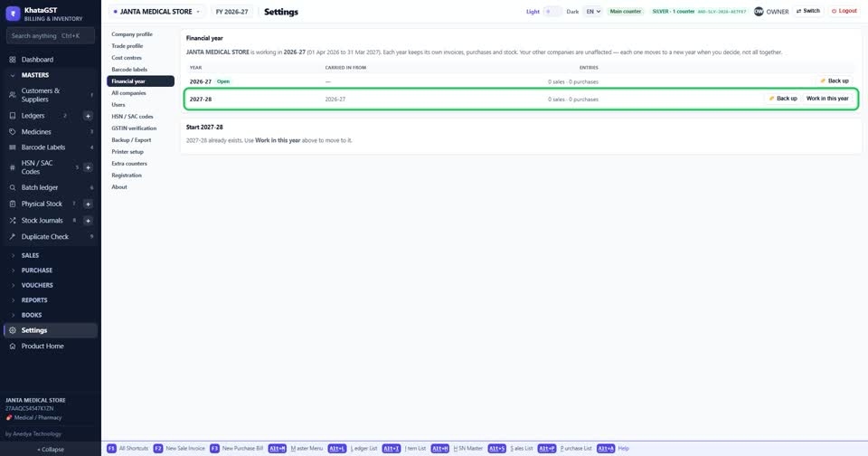Back up the 2026-27 year
The image size is (868, 456).
pos(835,81)
